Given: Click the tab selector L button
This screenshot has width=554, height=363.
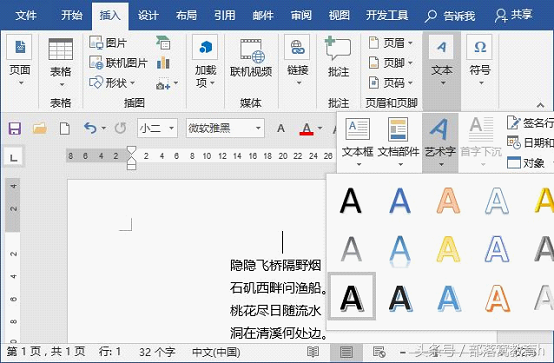Looking at the screenshot, I should [14, 157].
